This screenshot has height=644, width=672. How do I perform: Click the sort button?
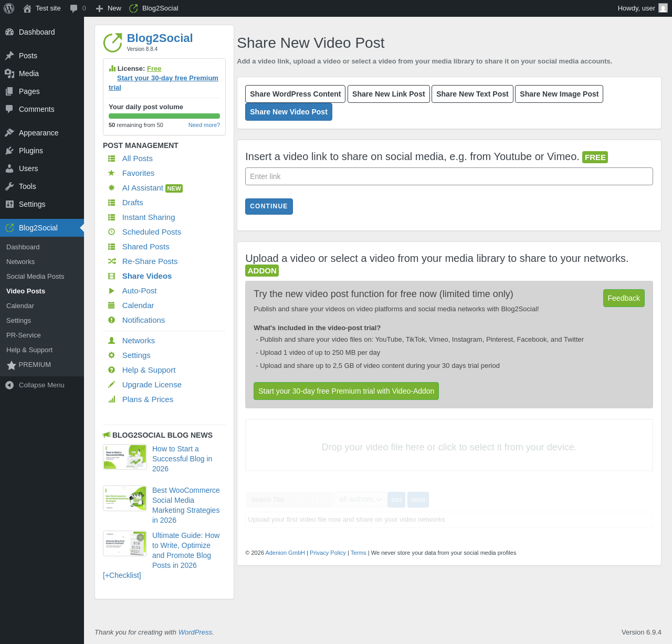pos(396,500)
